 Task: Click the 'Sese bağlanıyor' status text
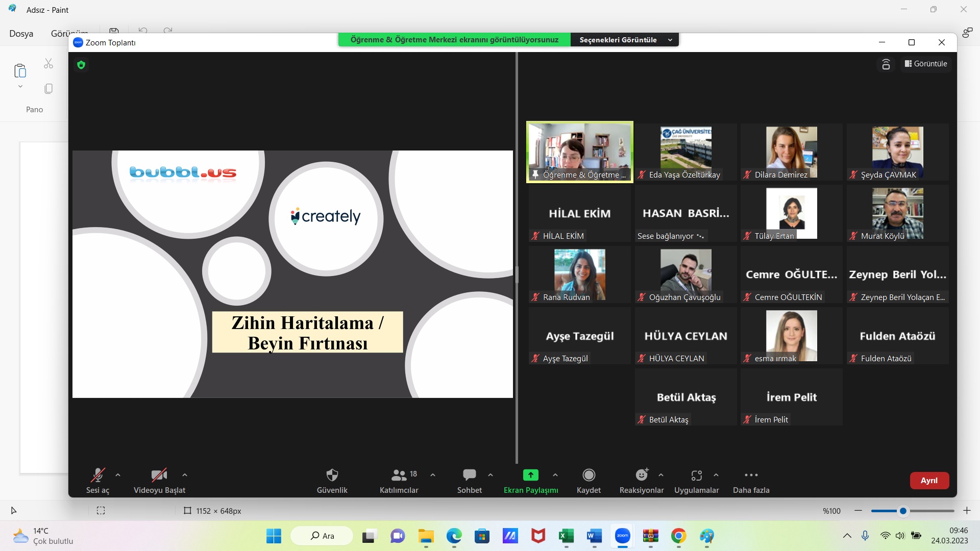point(666,236)
